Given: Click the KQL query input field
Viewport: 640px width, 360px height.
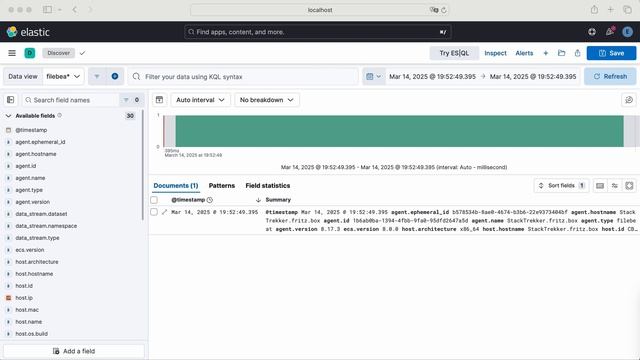Looking at the screenshot, I should pos(243,76).
